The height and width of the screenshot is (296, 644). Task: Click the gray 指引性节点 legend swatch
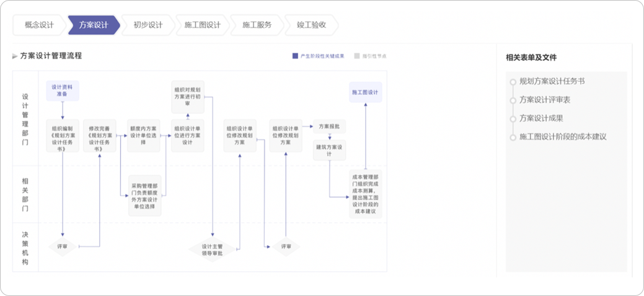(357, 56)
